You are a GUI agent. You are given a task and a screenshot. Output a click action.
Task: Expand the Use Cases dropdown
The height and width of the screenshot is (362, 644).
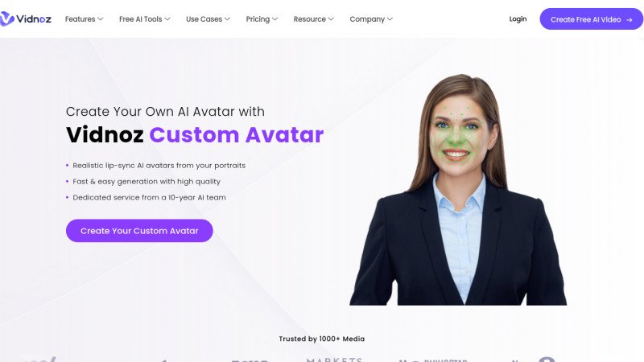pos(208,19)
